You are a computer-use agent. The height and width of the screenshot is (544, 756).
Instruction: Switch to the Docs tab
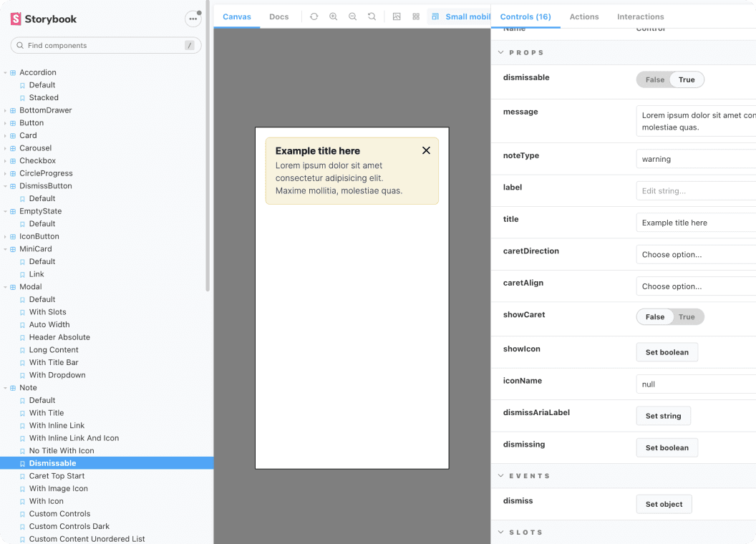pos(278,16)
